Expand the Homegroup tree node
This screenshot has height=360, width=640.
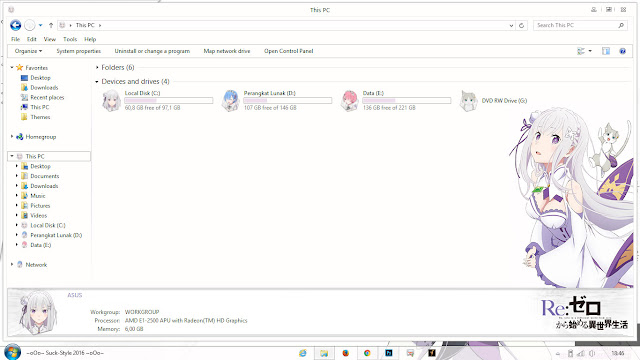pyautogui.click(x=12, y=137)
